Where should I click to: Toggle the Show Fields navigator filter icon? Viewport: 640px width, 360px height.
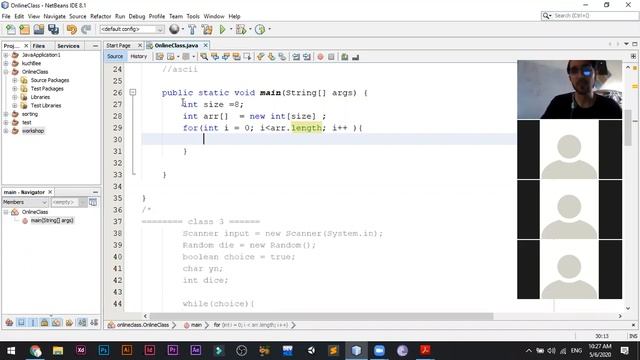(x=21, y=323)
